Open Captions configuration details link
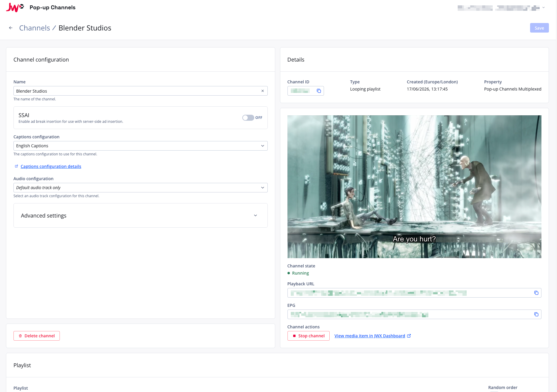 coord(51,166)
